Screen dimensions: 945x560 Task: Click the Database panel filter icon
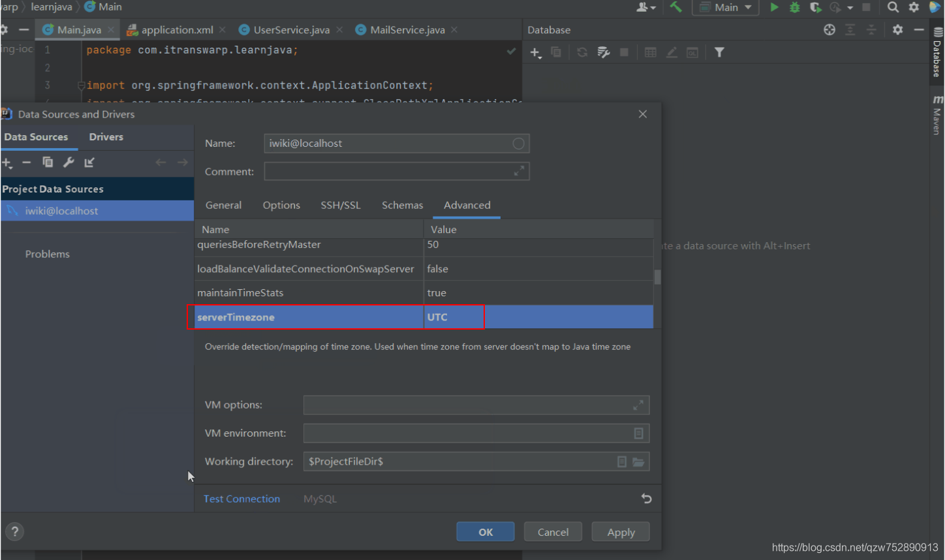[x=719, y=52]
